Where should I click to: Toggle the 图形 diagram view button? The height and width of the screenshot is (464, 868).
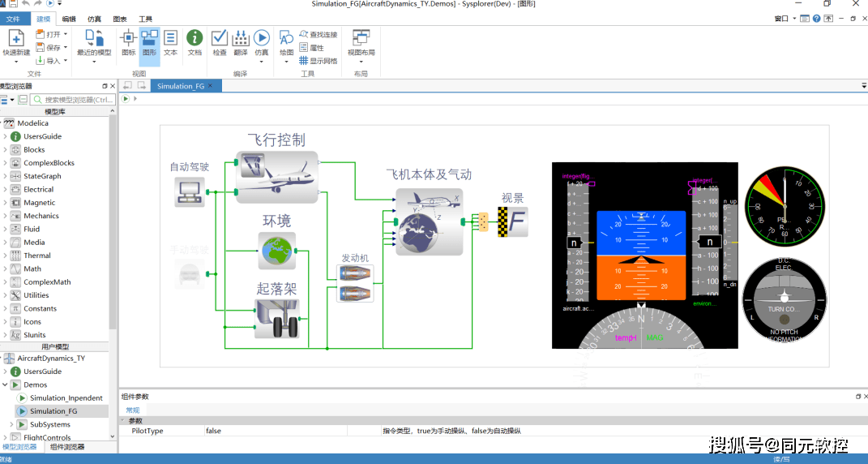coord(149,42)
